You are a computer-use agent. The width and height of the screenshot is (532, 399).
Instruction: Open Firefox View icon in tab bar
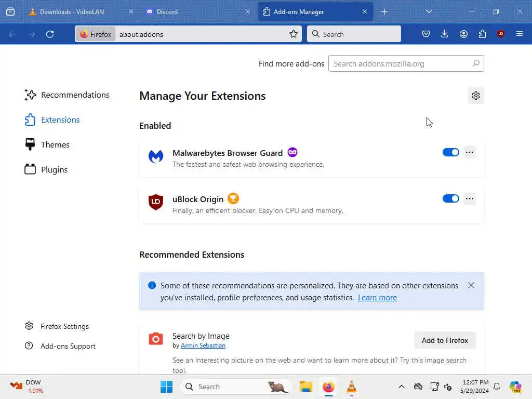click(10, 11)
